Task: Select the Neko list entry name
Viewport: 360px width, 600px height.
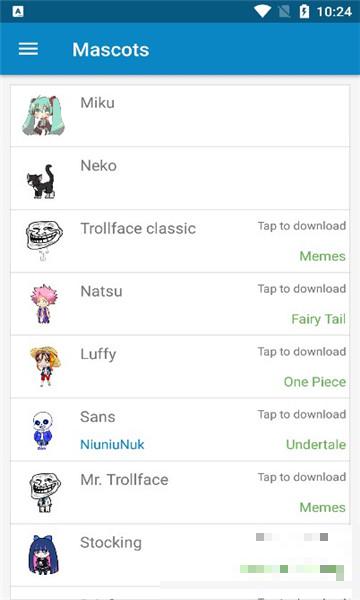Action: click(98, 166)
